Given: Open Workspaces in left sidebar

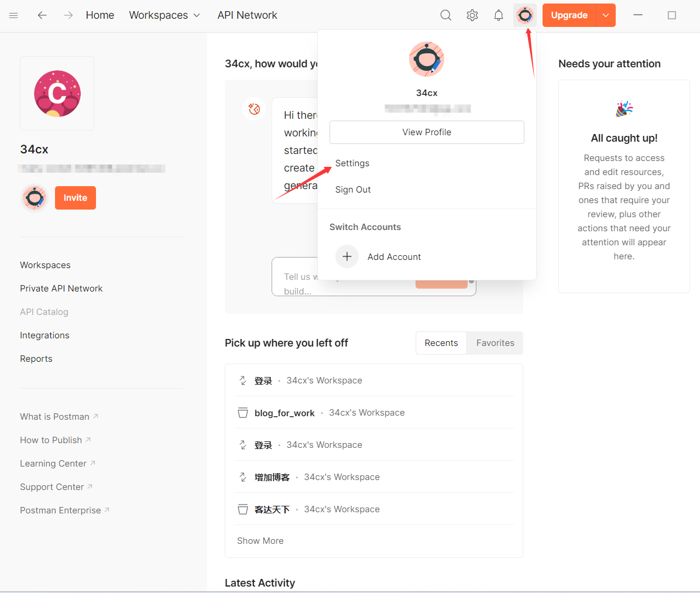Looking at the screenshot, I should tap(45, 265).
